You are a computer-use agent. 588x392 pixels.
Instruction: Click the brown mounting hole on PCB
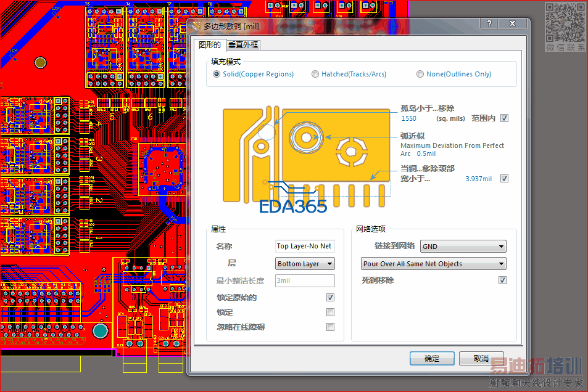(x=41, y=62)
